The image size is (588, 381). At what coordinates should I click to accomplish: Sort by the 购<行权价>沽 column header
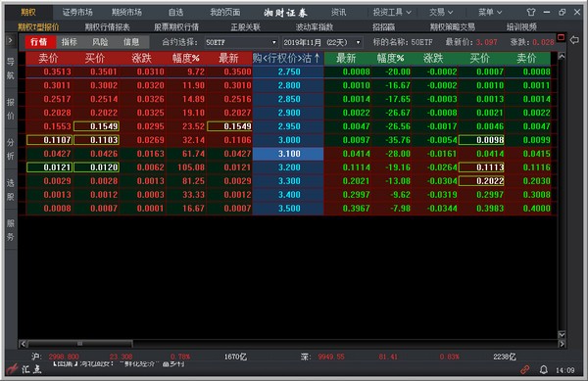[287, 59]
